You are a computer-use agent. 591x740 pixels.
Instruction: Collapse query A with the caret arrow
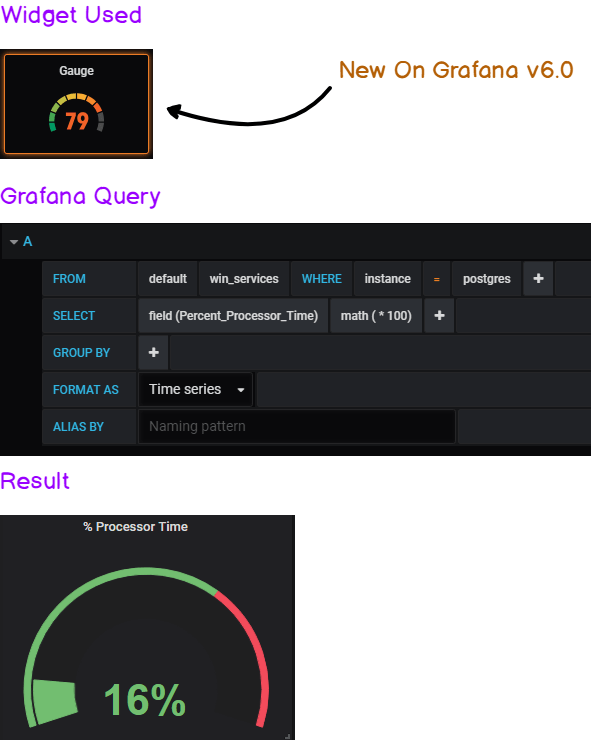coord(14,242)
